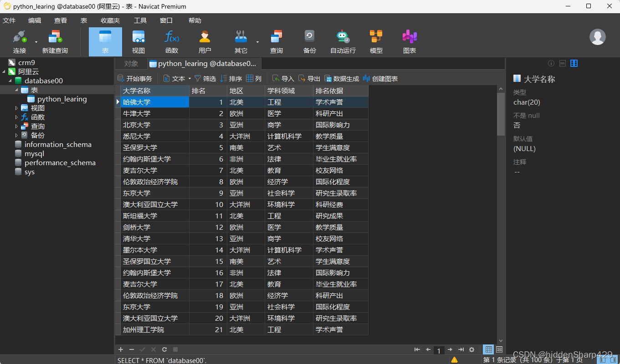620x364 pixels.
Task: Show general info in right panel
Action: (x=551, y=63)
